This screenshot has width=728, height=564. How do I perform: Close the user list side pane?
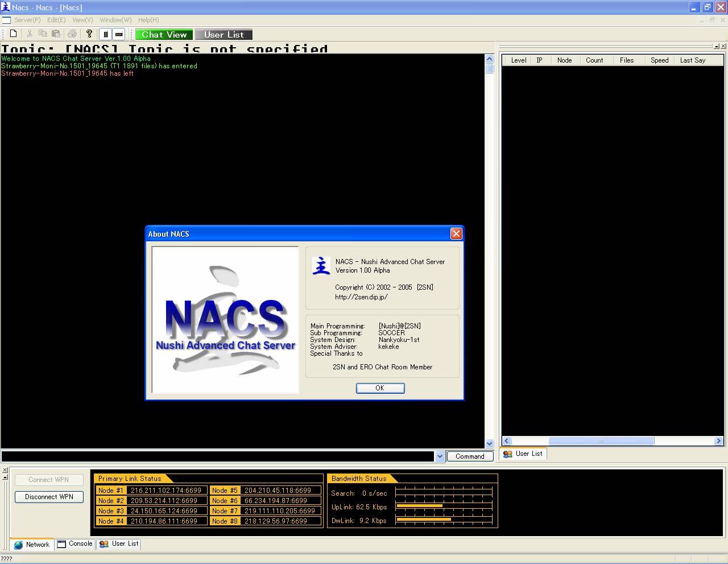click(722, 46)
